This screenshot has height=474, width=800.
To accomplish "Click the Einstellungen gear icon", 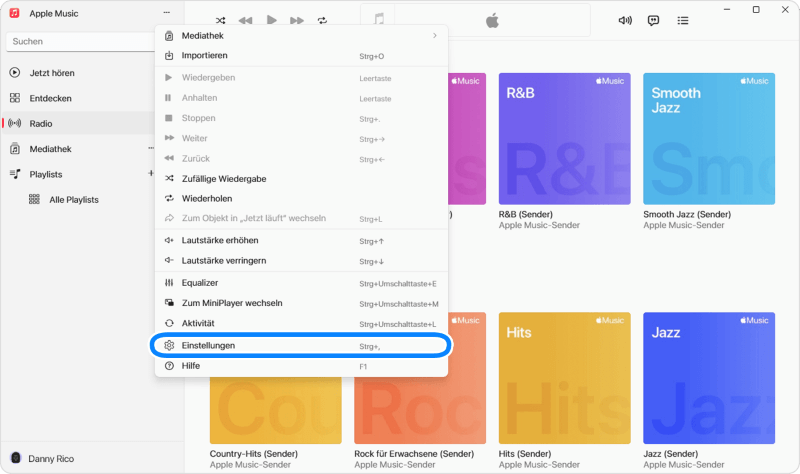I will click(x=169, y=345).
